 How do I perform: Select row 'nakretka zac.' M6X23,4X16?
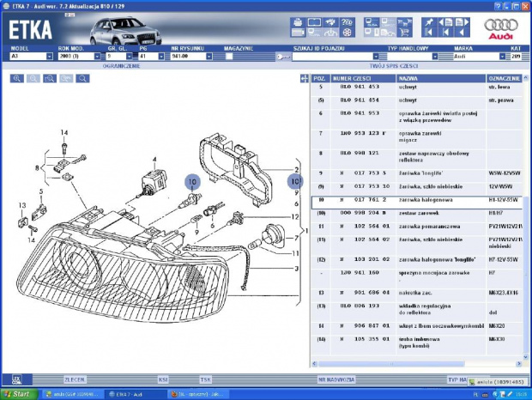click(417, 295)
